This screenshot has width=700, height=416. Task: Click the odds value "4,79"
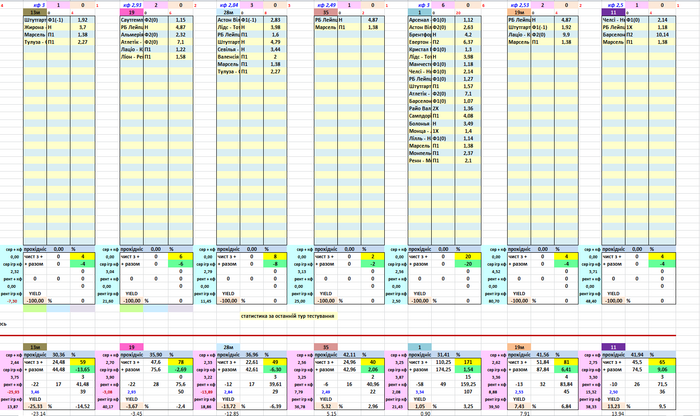[275, 42]
